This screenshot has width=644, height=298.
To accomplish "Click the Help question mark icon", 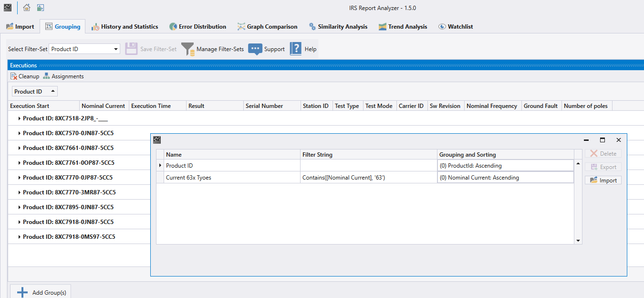I will click(296, 49).
